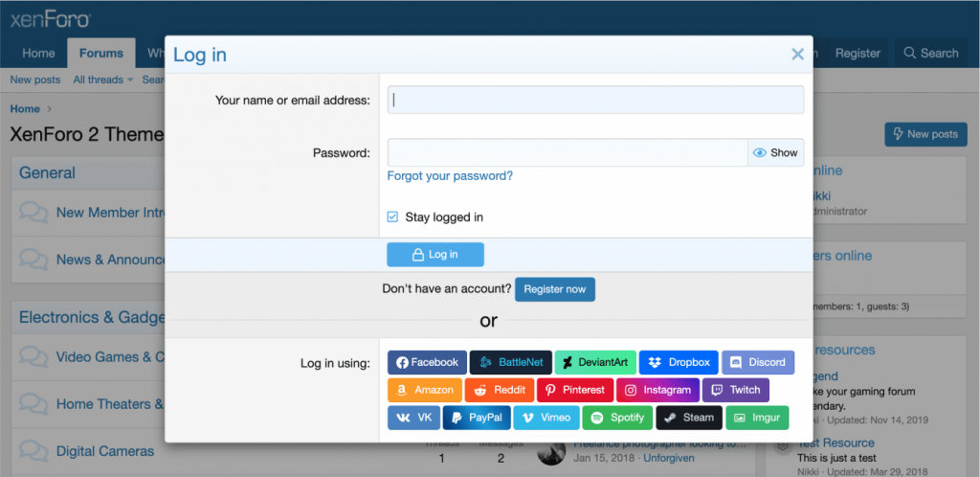The image size is (980, 477).
Task: Open the Video Games forum bubble icon
Action: [33, 357]
